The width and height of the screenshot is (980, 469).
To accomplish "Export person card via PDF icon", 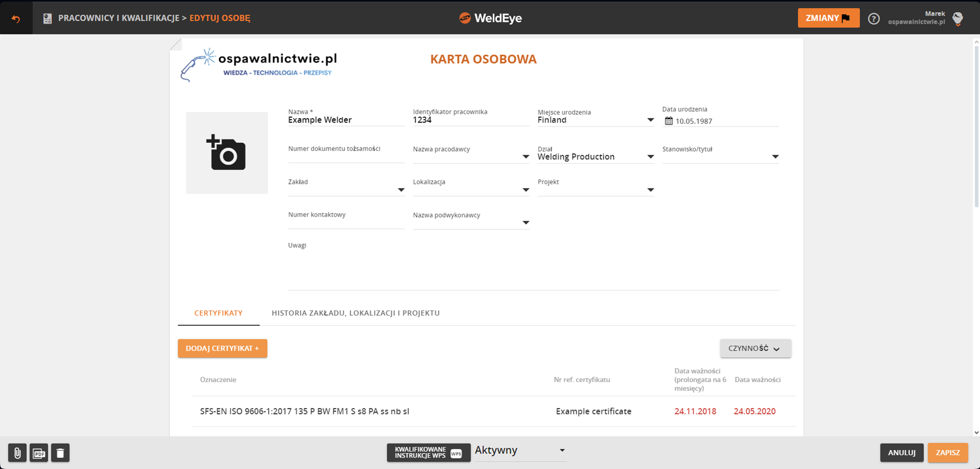I will click(39, 453).
